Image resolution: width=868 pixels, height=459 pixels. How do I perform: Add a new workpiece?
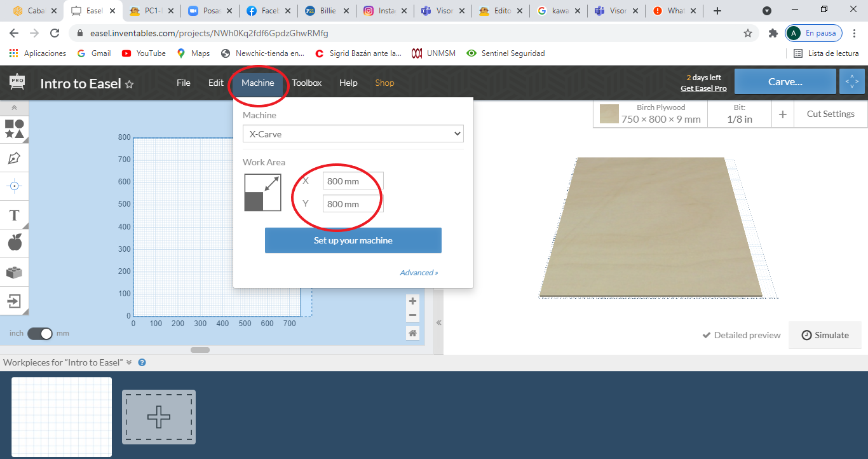(x=159, y=417)
